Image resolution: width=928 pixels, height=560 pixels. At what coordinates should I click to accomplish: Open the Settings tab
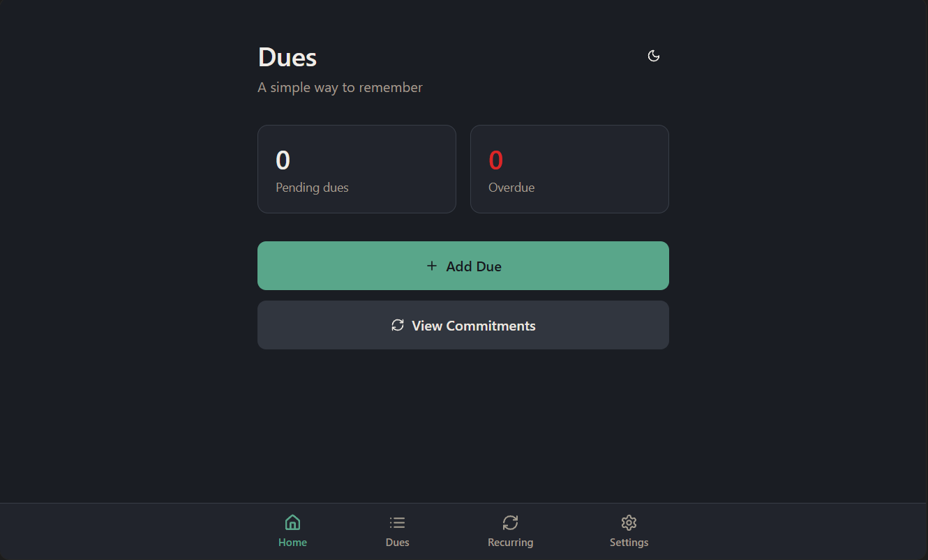point(629,531)
